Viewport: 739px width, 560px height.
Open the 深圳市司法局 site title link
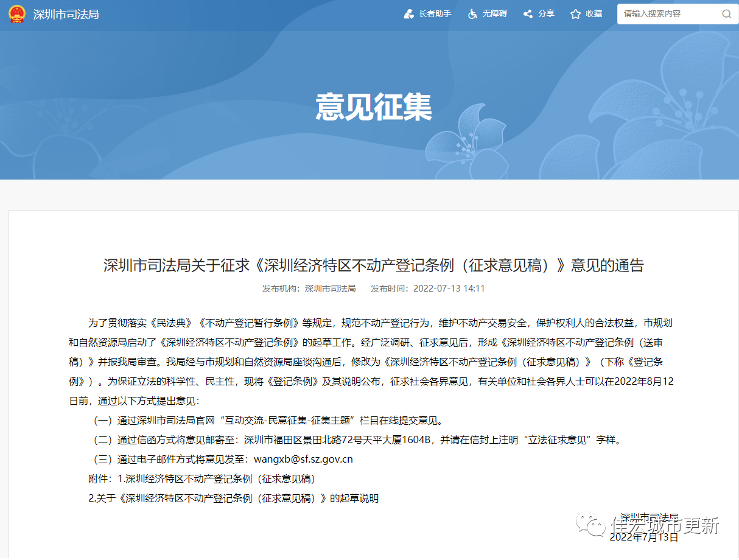(x=66, y=14)
